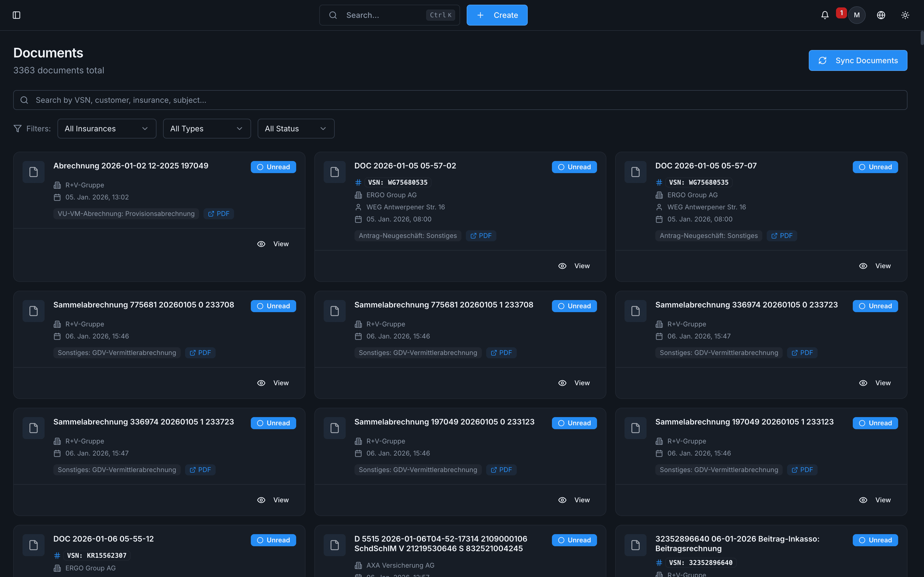Viewport: 924px width, 577px height.
Task: Switch theme with the sun icon
Action: [905, 15]
